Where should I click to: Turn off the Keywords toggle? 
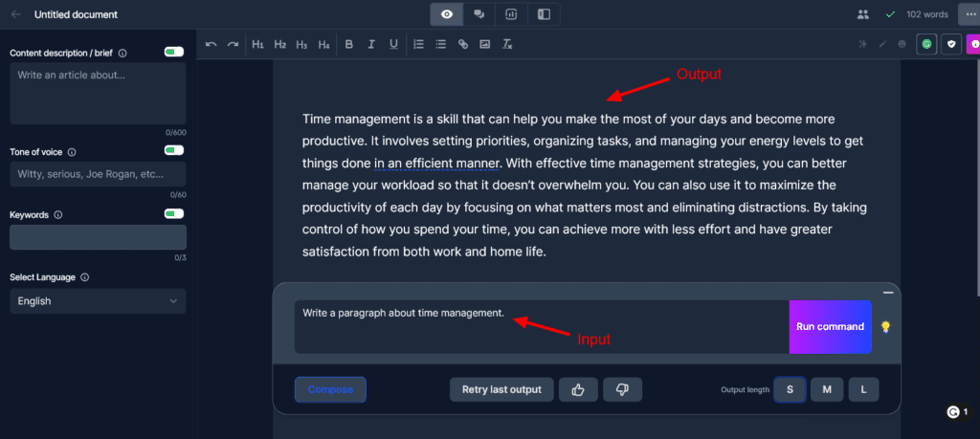click(x=174, y=213)
